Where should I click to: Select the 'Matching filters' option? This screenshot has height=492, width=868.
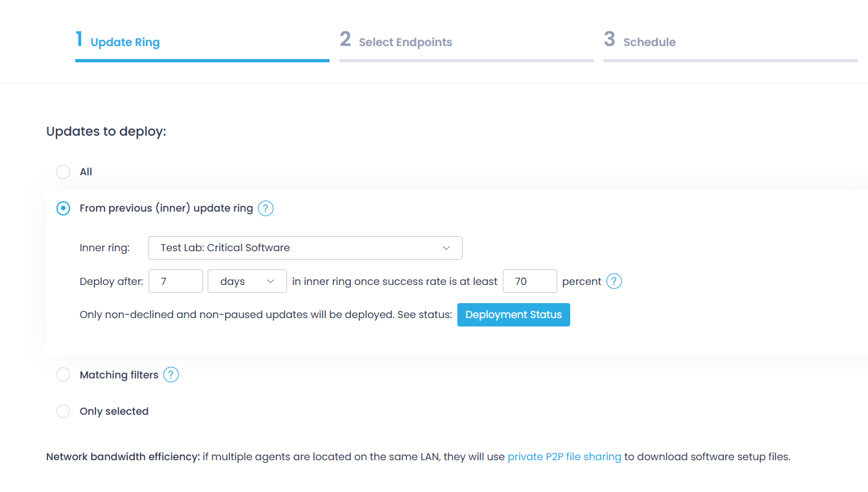pos(63,375)
